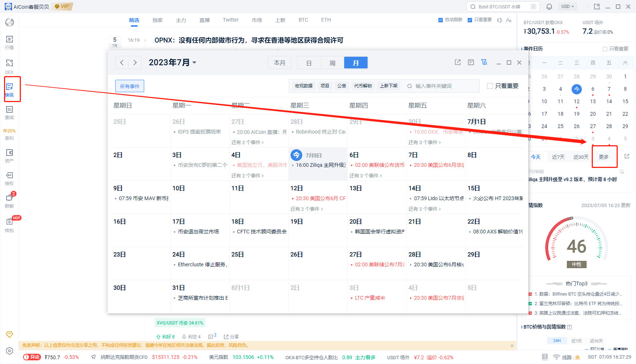Image resolution: width=636 pixels, height=364 pixels.
Task: Click the notification bell icon
Action: click(549, 7)
